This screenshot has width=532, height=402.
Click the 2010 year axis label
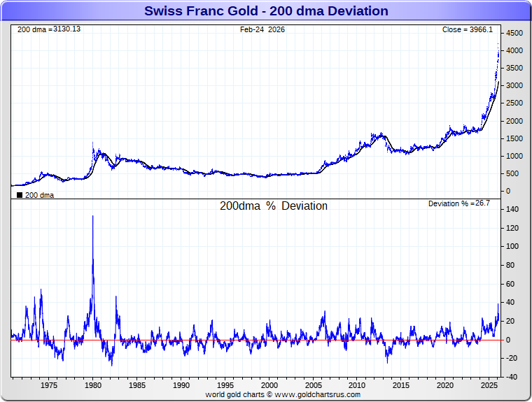pyautogui.click(x=357, y=385)
